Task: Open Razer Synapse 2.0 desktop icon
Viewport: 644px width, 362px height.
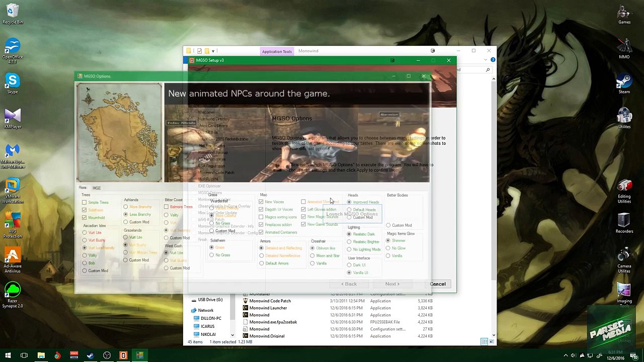Action: click(13, 296)
